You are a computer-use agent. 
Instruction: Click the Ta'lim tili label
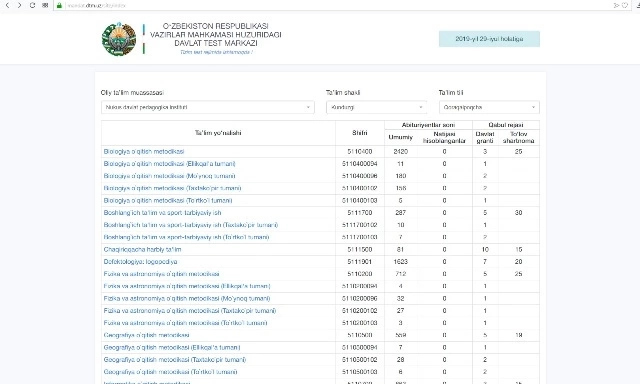pyautogui.click(x=451, y=93)
